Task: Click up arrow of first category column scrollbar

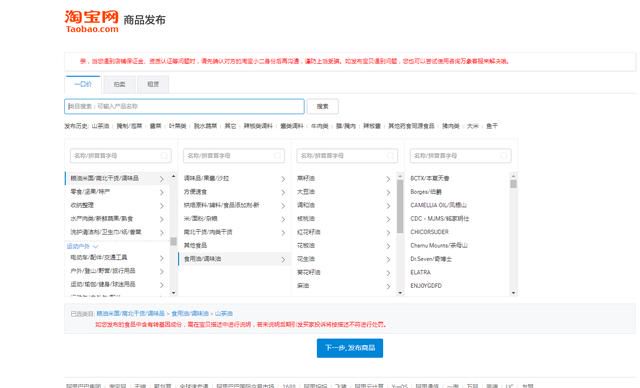Action: point(173,176)
